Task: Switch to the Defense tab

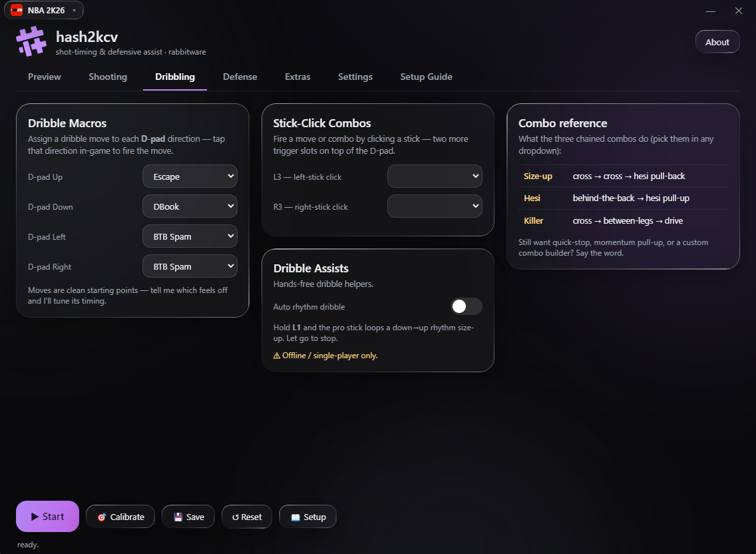Action: (x=240, y=77)
